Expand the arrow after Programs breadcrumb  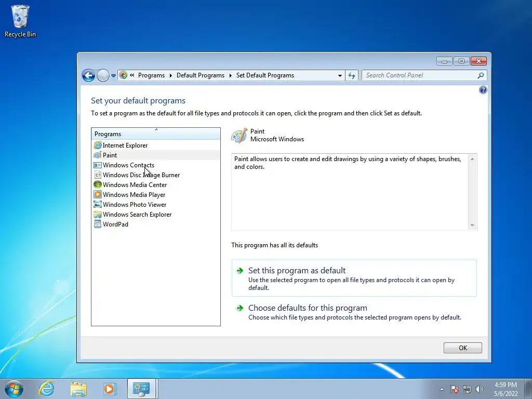pos(170,75)
